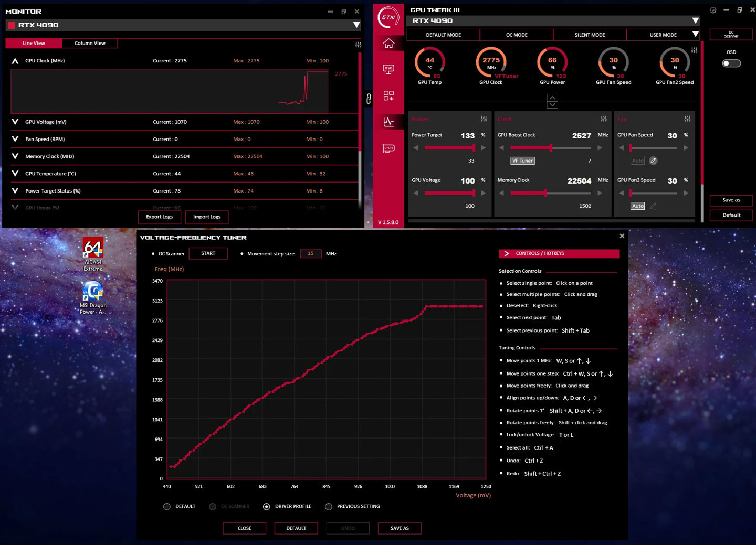Open GPU Tweak RTX 4090 device dropdown

pyautogui.click(x=696, y=21)
